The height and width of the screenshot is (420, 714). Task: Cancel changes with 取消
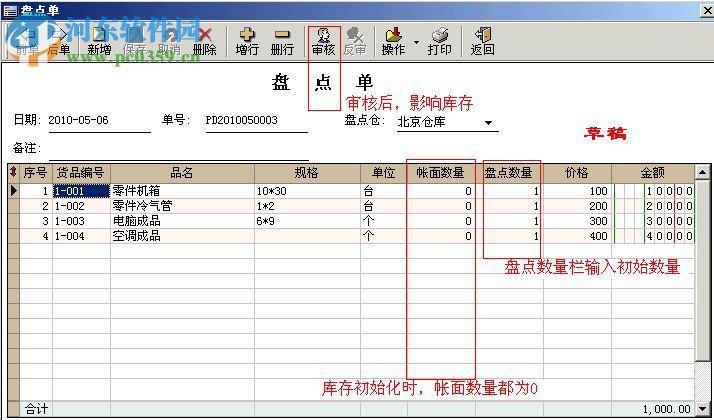(x=169, y=41)
